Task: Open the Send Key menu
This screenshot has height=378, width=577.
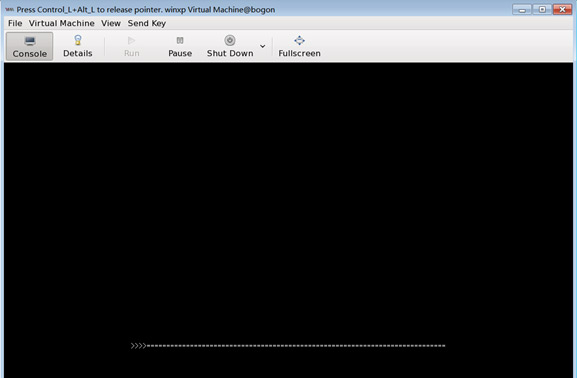Action: tap(147, 23)
